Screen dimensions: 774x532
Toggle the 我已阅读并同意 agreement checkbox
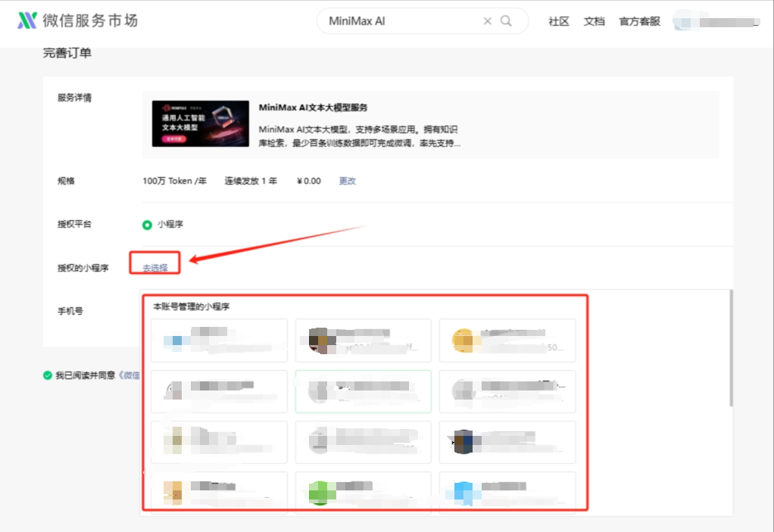click(48, 375)
